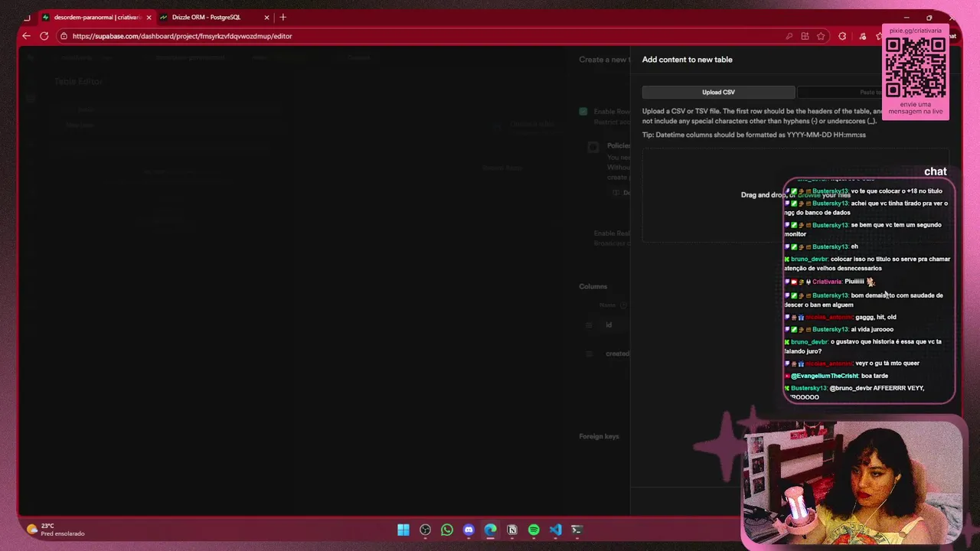Viewport: 980px width, 551px height.
Task: Open the browser app install icon
Action: (x=805, y=36)
